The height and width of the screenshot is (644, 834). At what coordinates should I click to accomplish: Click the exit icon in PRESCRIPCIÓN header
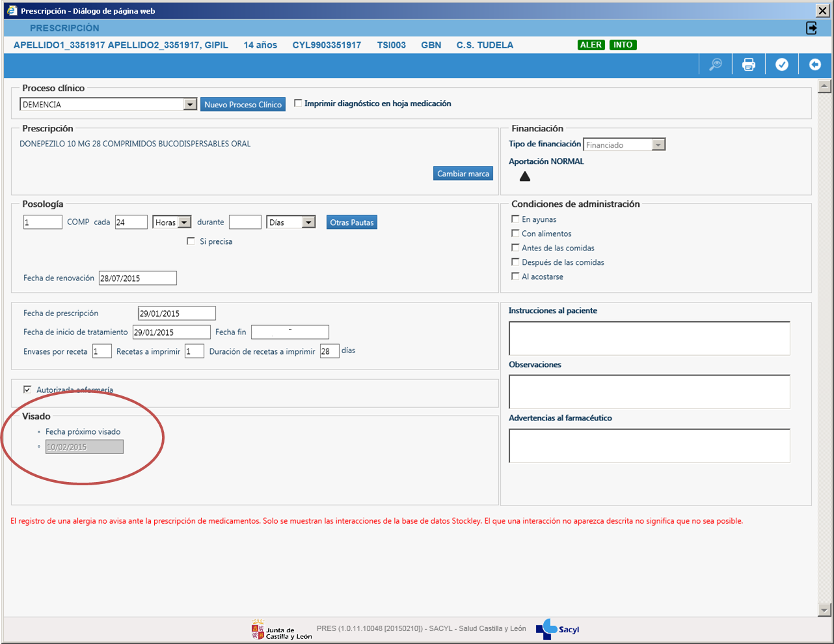pos(811,28)
